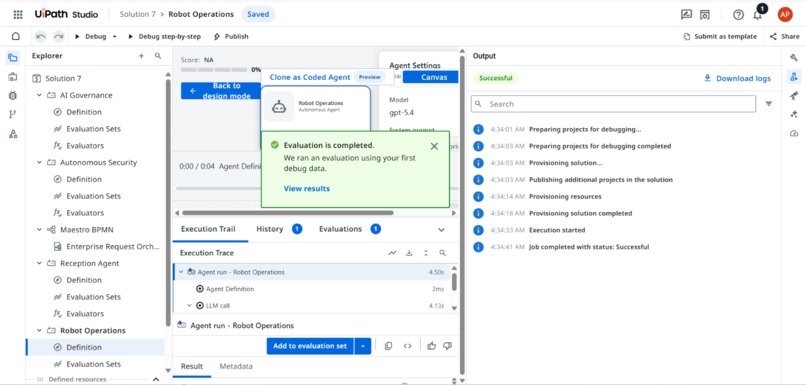This screenshot has width=806, height=385.
Task: Go to the Home icon in toolbar
Action: click(15, 36)
